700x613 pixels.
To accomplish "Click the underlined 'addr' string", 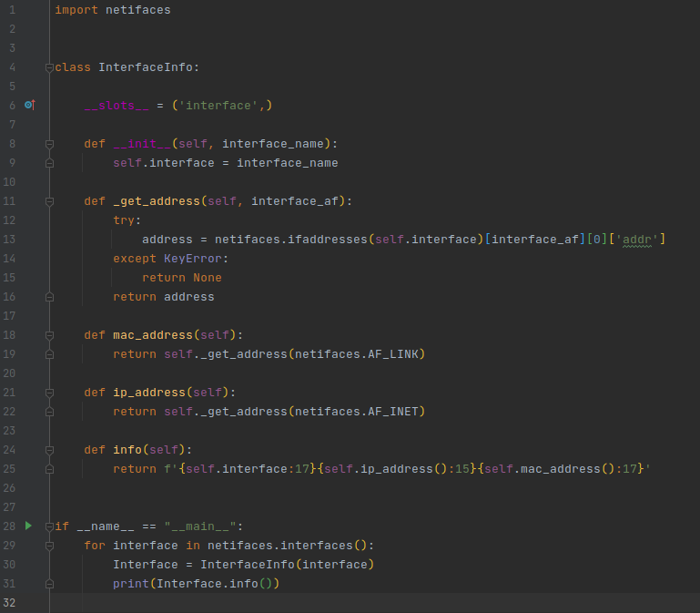I will tap(637, 240).
